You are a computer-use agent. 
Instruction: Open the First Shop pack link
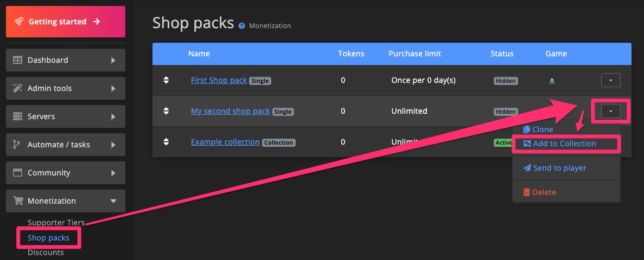219,80
